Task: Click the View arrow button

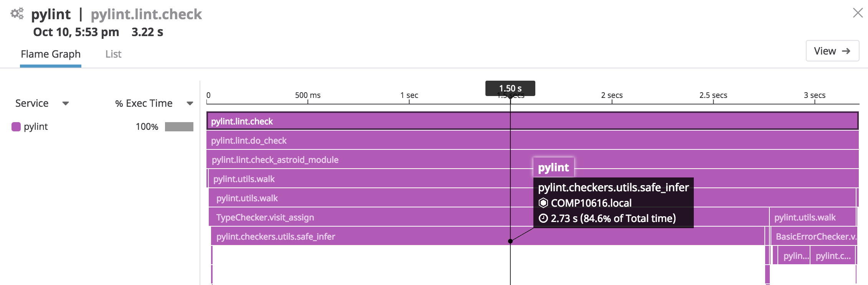Action: point(832,51)
